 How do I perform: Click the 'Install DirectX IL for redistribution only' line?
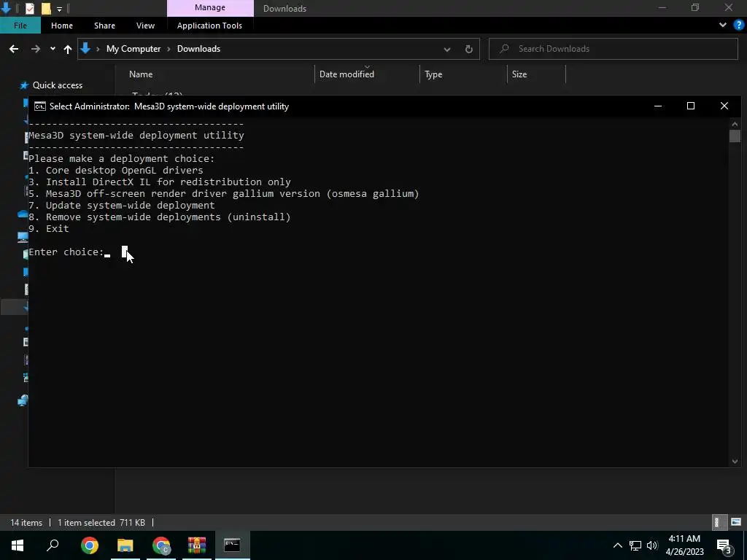160,182
